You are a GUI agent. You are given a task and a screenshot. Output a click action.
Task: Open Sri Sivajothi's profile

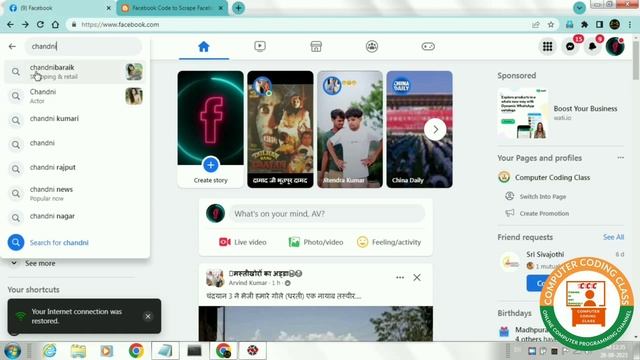tap(545, 254)
